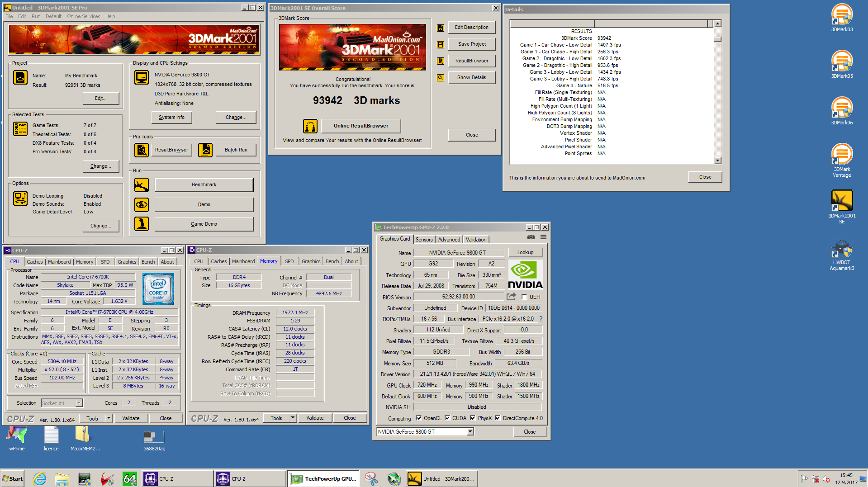868x487 pixels.
Task: Switch to the Advanced tab in GPU-Z
Action: (x=449, y=240)
